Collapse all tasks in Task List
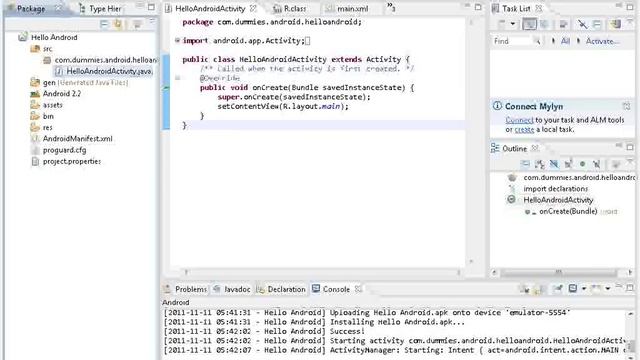 (597, 24)
